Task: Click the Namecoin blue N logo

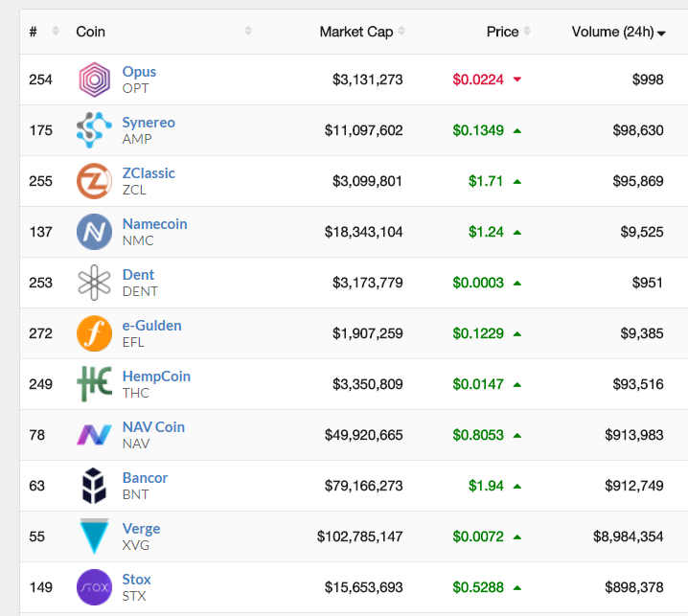Action: point(94,232)
